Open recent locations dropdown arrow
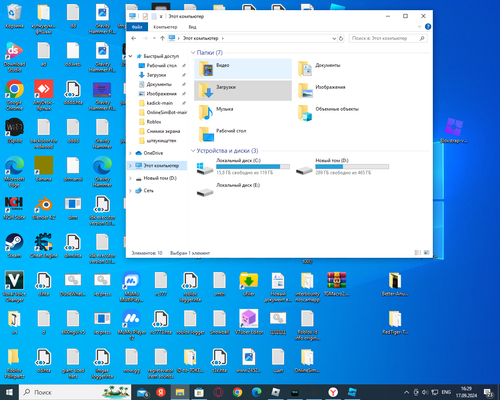 click(x=154, y=38)
